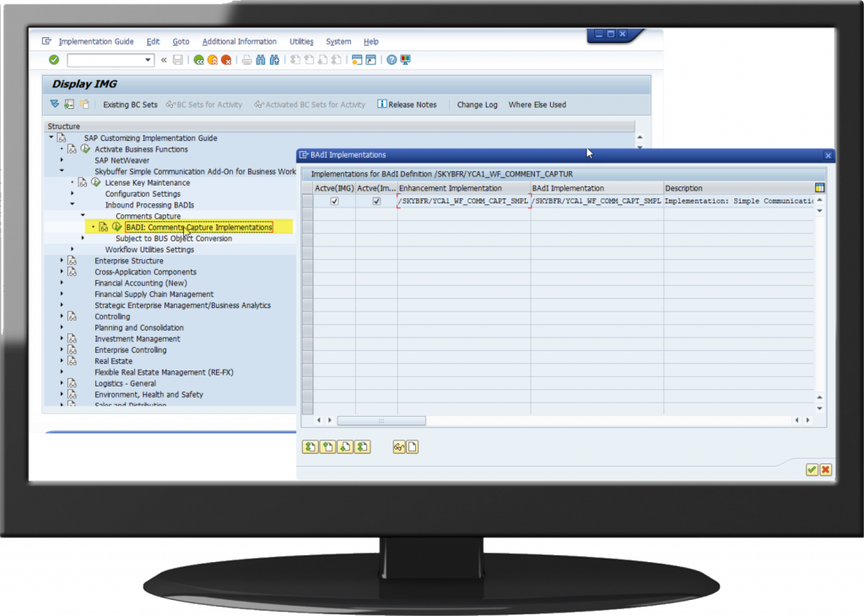
Task: Expand the Workflow Utilities Settings node
Action: pyautogui.click(x=73, y=249)
